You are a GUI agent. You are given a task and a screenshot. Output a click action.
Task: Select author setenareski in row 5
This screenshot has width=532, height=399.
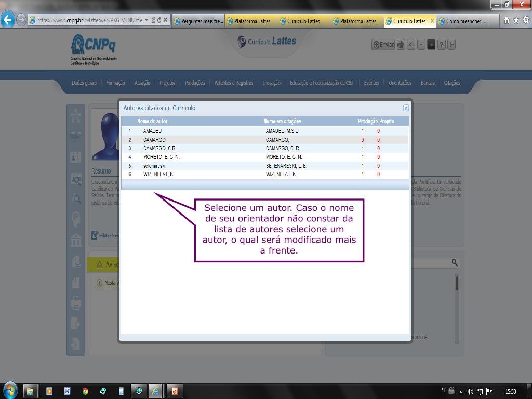point(154,166)
